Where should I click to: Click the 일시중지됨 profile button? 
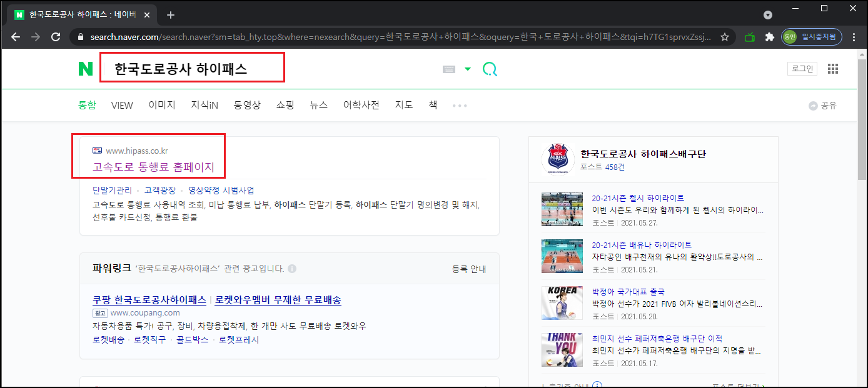[x=812, y=37]
